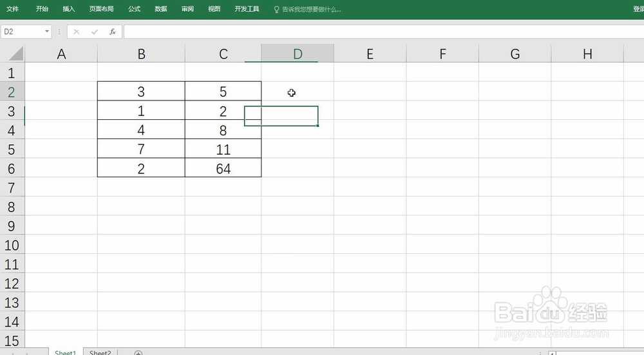Open the 公式 (Formulas) ribbon tab
Viewport: 644px width, 355px height.
[x=134, y=10]
